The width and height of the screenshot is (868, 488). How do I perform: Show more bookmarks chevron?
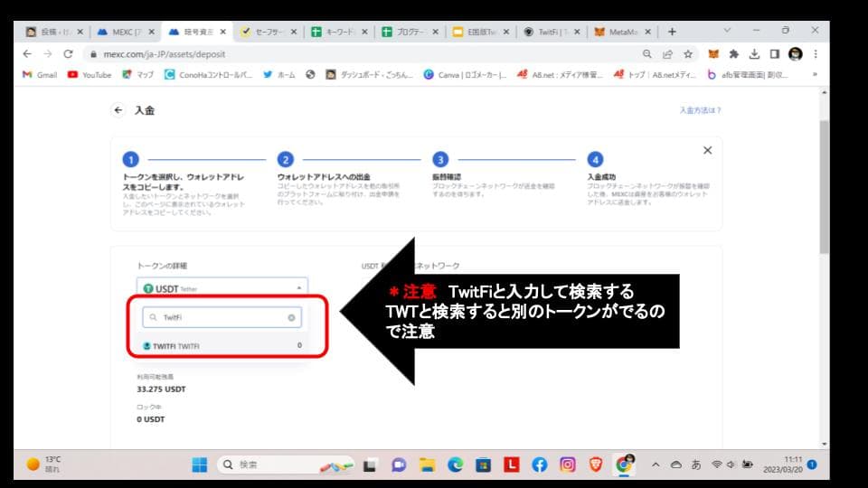tap(815, 74)
